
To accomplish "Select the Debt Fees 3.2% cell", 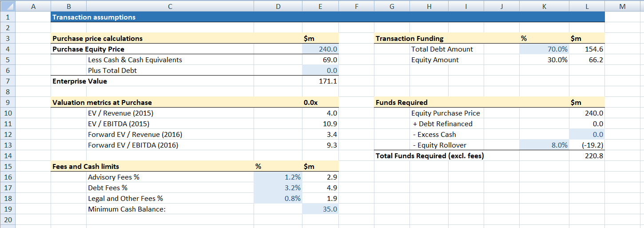I will pos(278,188).
